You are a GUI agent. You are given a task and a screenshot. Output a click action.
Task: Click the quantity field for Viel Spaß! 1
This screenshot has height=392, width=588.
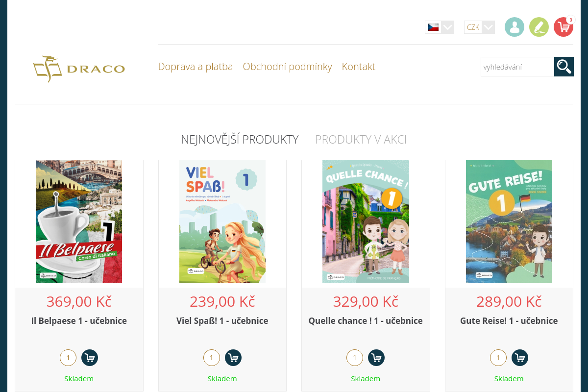click(212, 358)
